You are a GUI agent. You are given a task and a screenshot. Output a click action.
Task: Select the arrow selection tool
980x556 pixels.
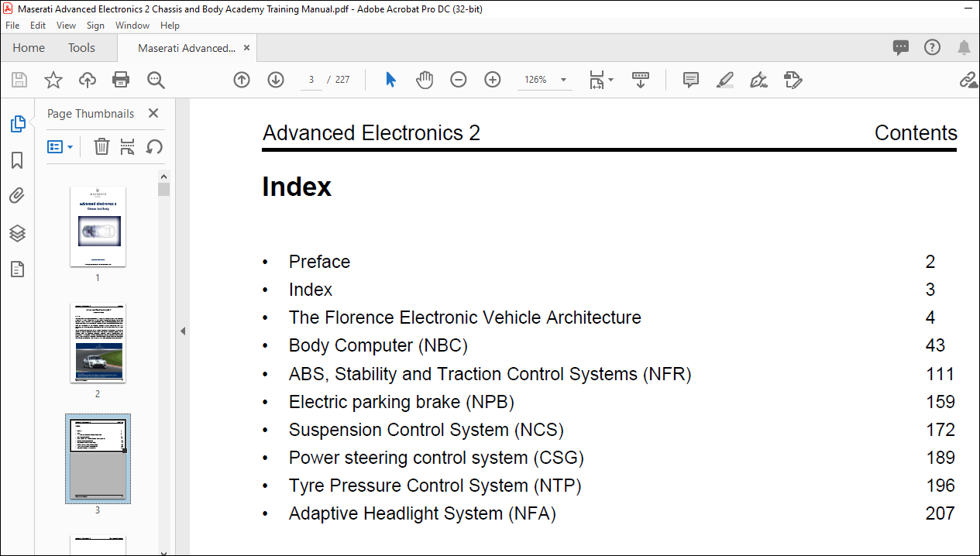390,80
